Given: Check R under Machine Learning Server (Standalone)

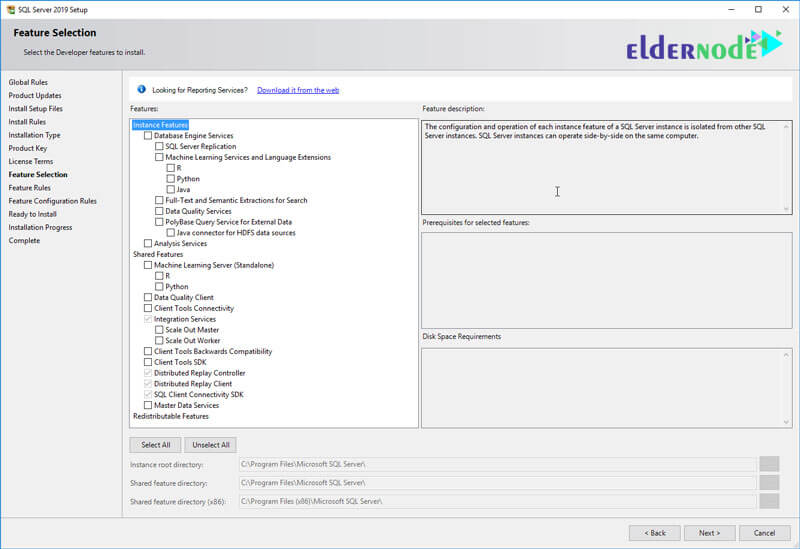Looking at the screenshot, I should 159,276.
